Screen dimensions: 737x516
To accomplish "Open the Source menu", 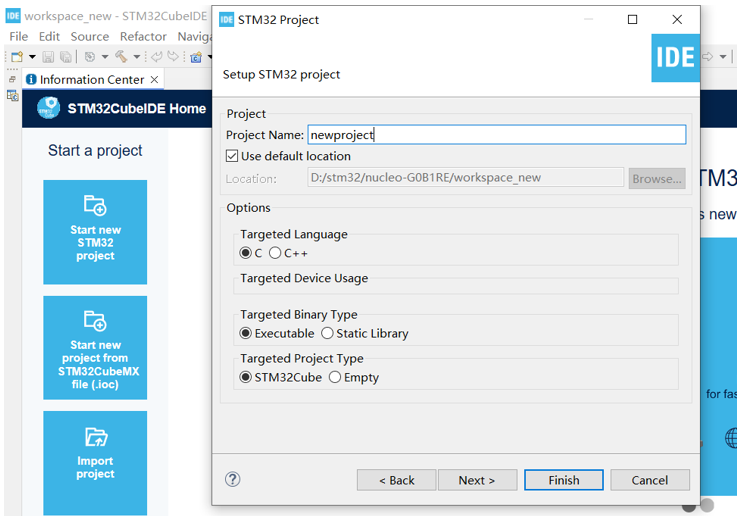I will (89, 36).
